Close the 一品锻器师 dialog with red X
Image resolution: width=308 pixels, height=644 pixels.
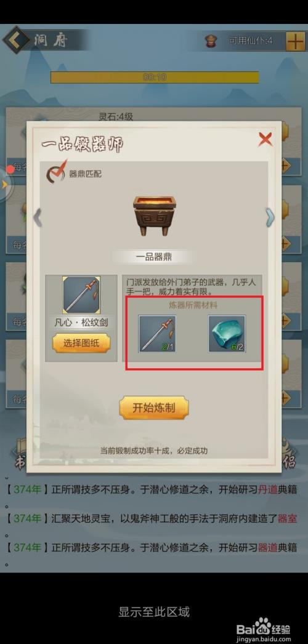click(x=265, y=140)
